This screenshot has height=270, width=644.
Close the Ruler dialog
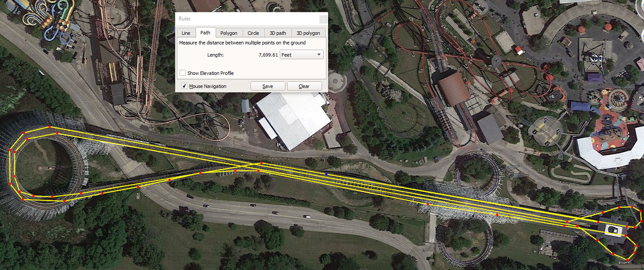323,19
